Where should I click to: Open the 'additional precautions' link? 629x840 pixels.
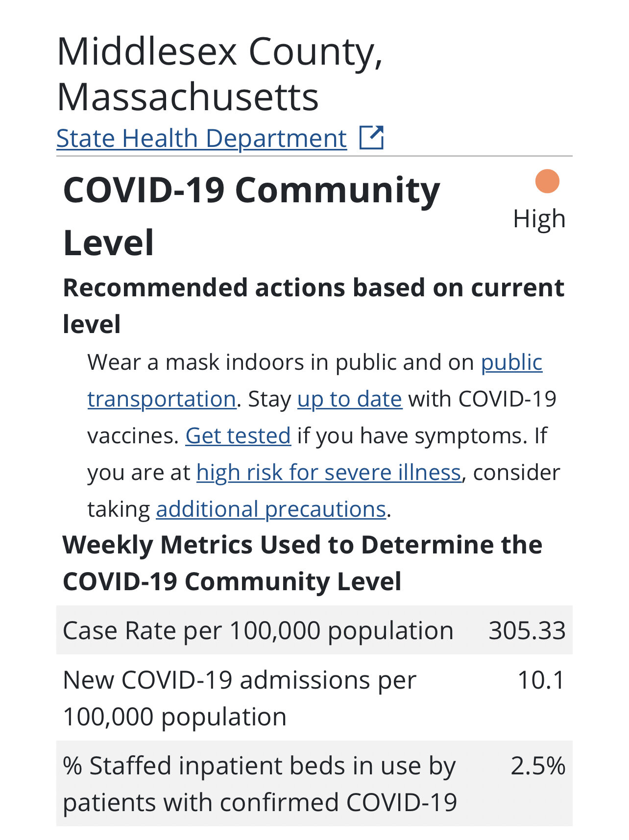click(271, 509)
